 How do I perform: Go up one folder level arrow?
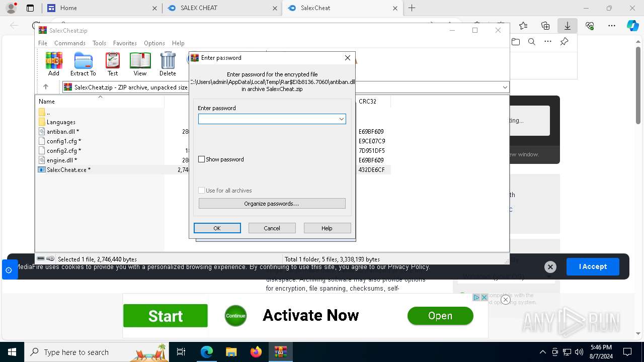[x=46, y=87]
